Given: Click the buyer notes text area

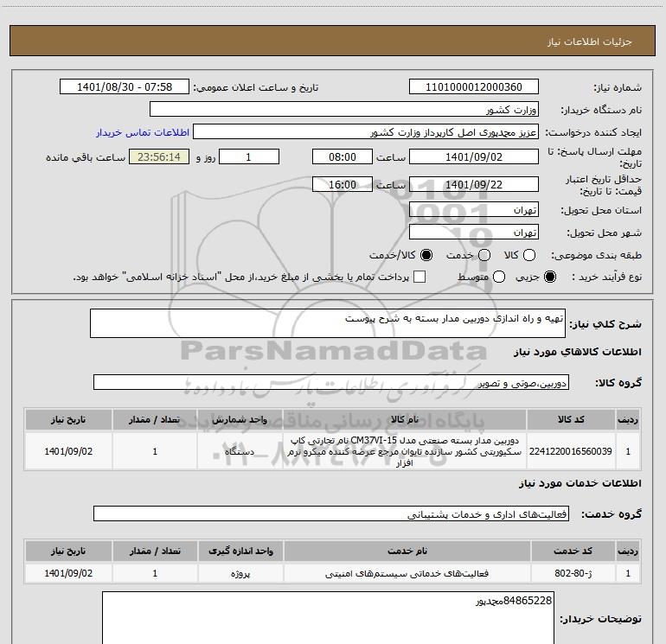Looking at the screenshot, I should [x=328, y=618].
